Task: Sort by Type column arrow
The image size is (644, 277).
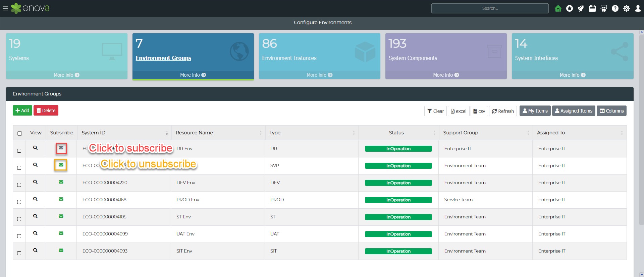Action: pos(354,133)
